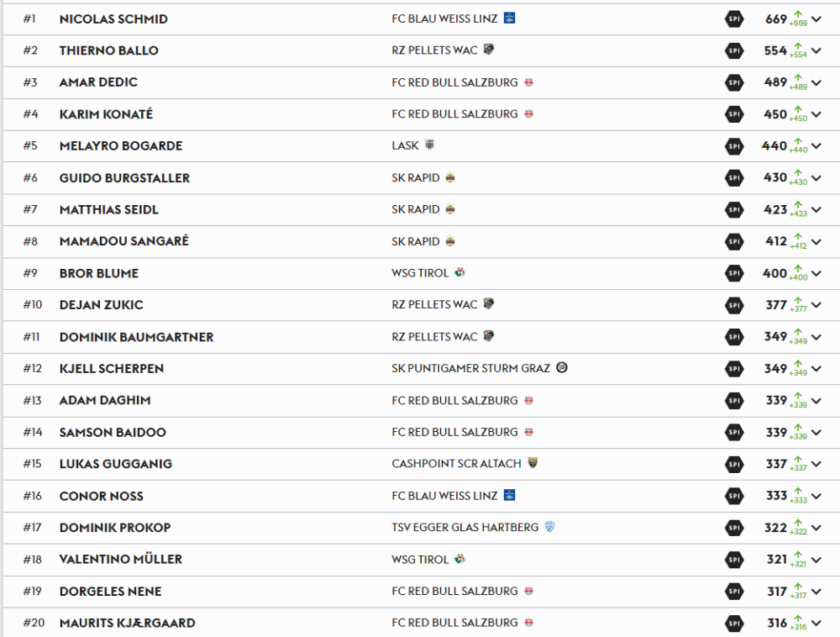Click the Hartberg crest beside Dominik Prokop

(x=550, y=527)
